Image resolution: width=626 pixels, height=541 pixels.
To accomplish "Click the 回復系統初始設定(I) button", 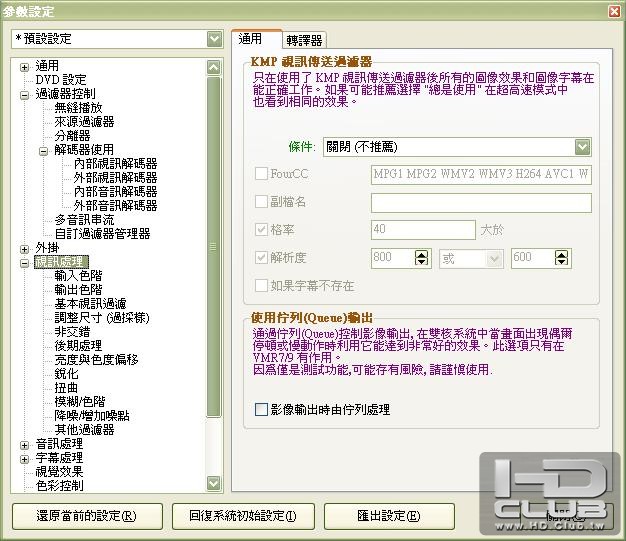I will coord(243,516).
